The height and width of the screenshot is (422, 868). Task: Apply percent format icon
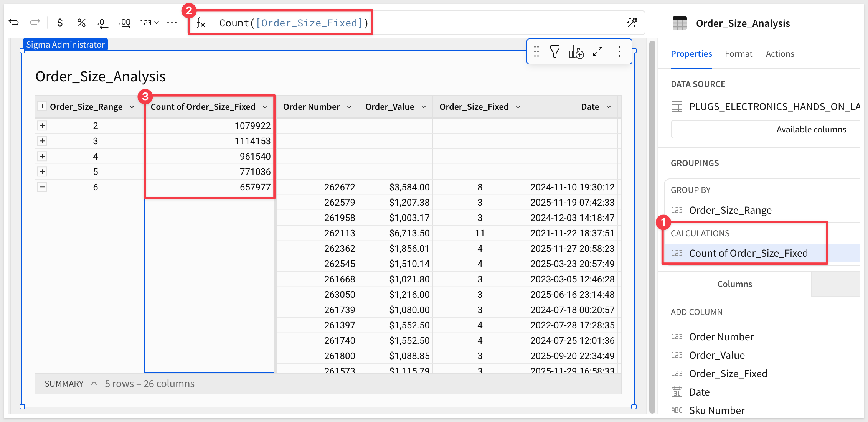click(x=81, y=23)
